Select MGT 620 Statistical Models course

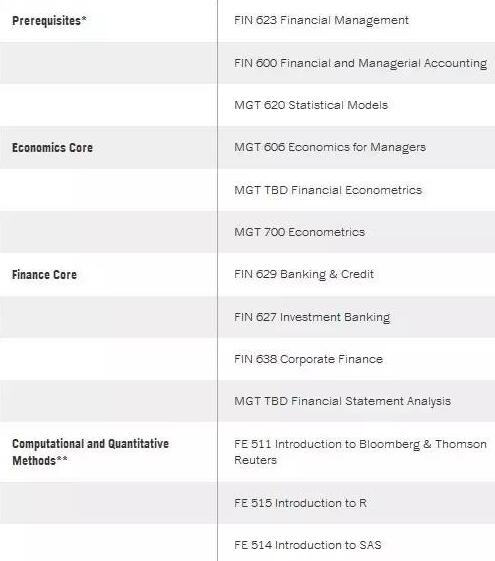[311, 105]
